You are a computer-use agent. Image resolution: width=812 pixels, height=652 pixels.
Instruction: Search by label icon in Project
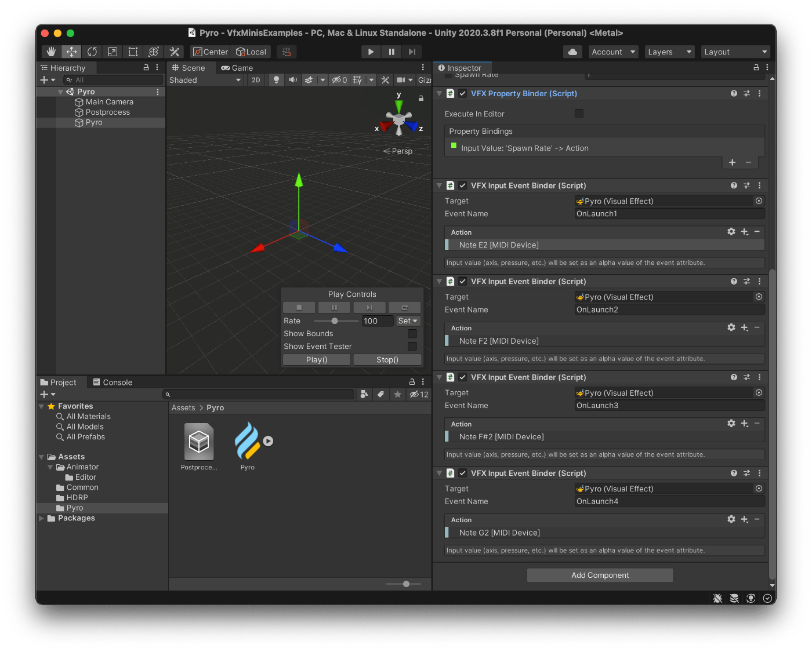(380, 394)
